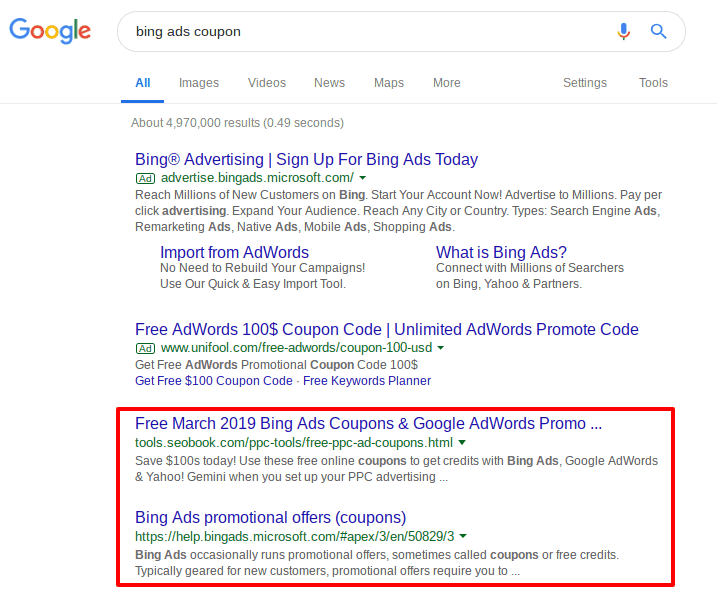Click the Ad badge beside advertise.bingads.microsoft.com

click(x=145, y=178)
